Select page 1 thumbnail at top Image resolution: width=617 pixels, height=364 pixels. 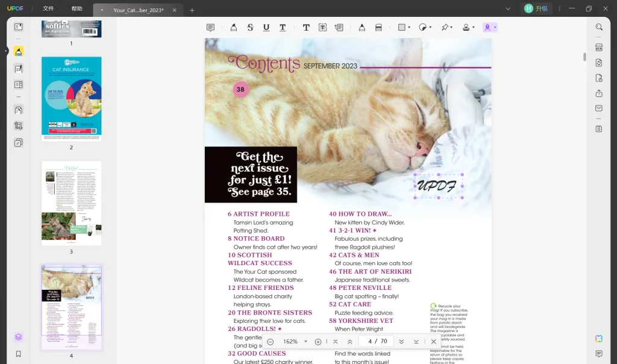71,29
